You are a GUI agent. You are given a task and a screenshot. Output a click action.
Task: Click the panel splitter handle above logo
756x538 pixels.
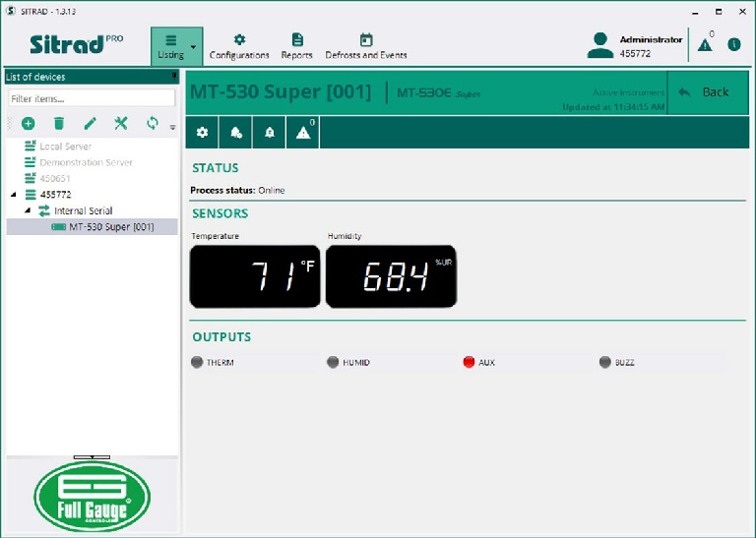92,457
